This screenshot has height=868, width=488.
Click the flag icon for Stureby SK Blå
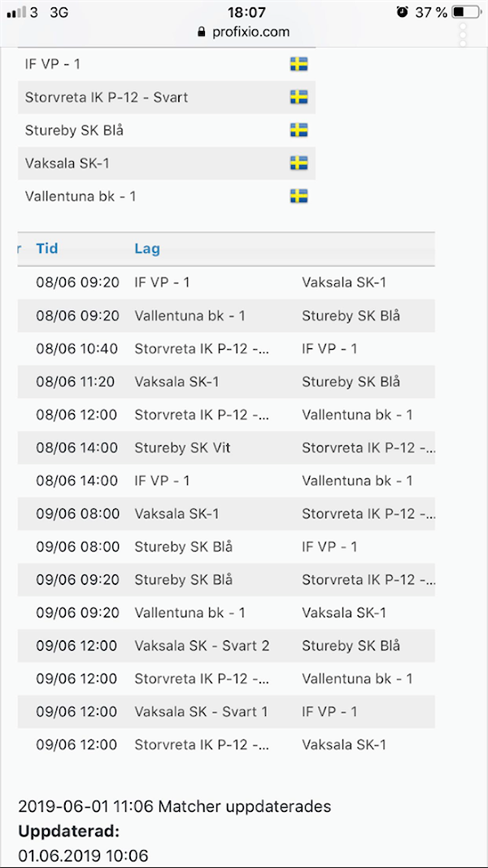pyautogui.click(x=298, y=130)
